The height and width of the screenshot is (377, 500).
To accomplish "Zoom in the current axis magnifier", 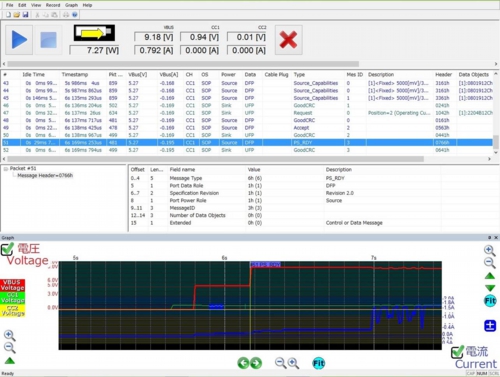I will pyautogui.click(x=489, y=250).
